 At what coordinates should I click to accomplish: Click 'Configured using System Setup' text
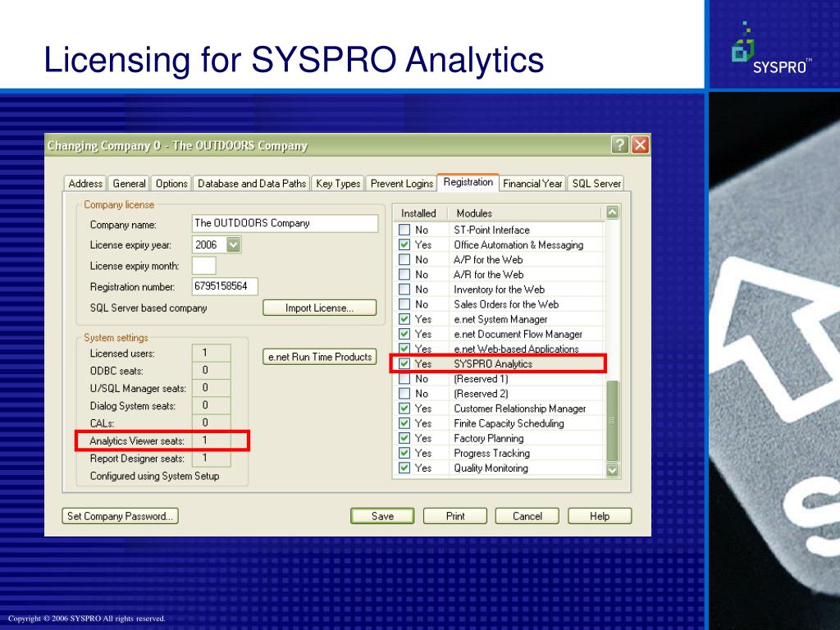pyautogui.click(x=154, y=476)
